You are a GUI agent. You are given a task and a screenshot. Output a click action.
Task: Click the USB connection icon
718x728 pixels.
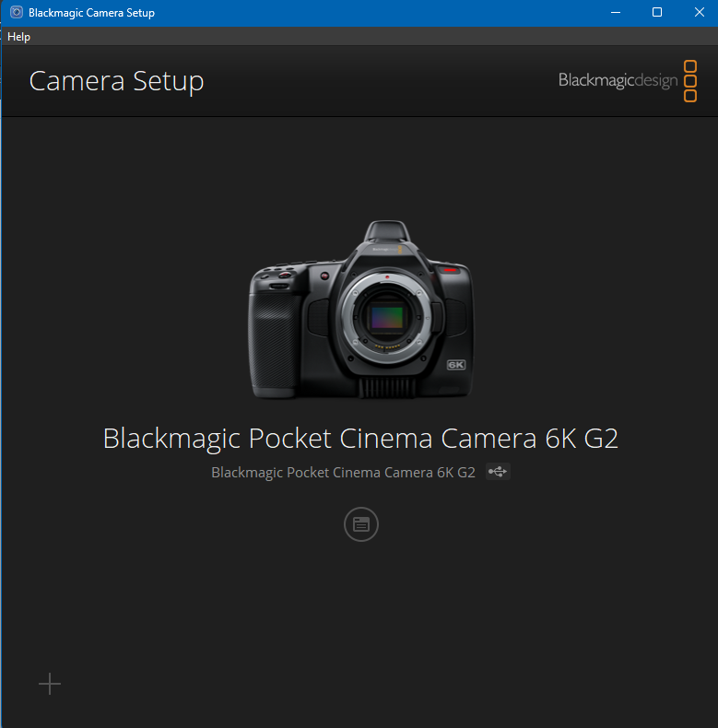[x=498, y=472]
